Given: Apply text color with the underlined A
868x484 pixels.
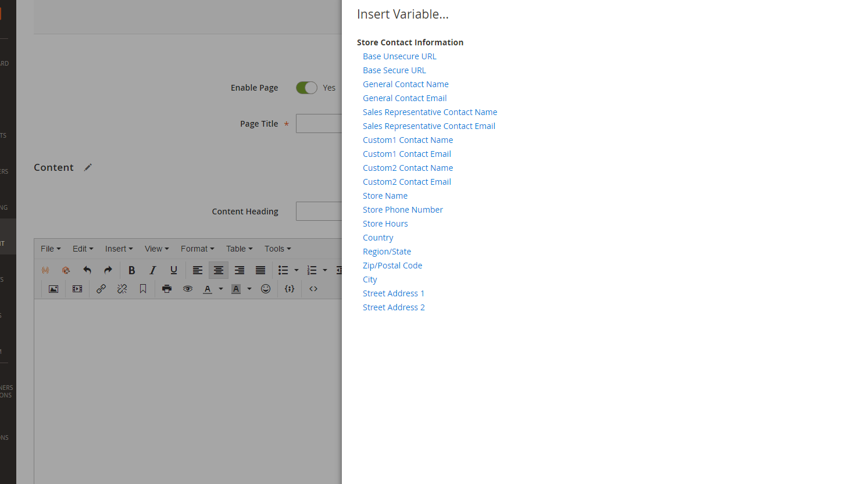Looking at the screenshot, I should coord(208,289).
